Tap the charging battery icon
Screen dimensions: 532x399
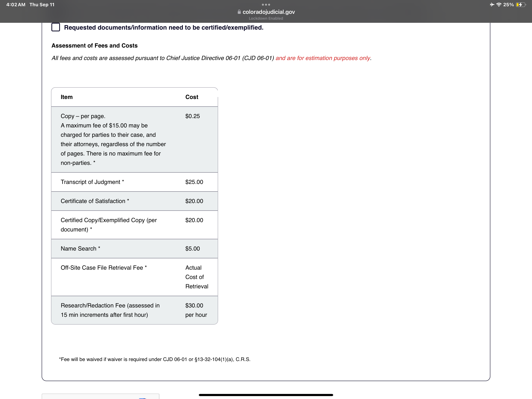(521, 4)
